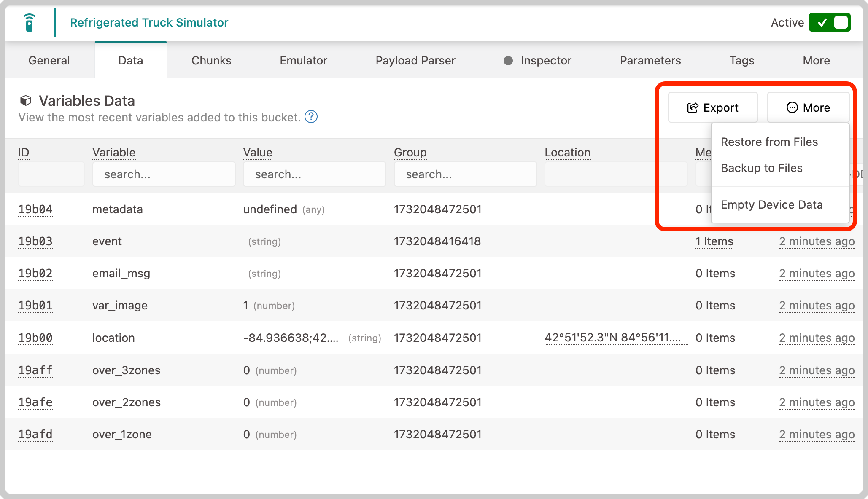
Task: Open the help question mark icon
Action: (x=311, y=117)
